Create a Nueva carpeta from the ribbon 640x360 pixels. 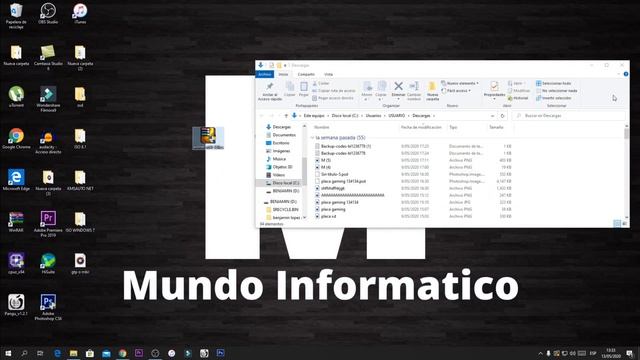[432, 91]
